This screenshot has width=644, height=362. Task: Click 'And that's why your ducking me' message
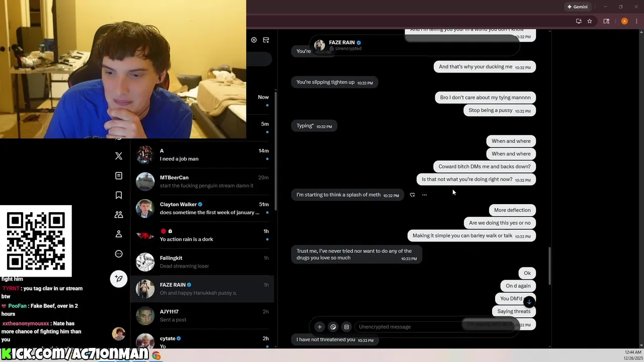(x=485, y=67)
